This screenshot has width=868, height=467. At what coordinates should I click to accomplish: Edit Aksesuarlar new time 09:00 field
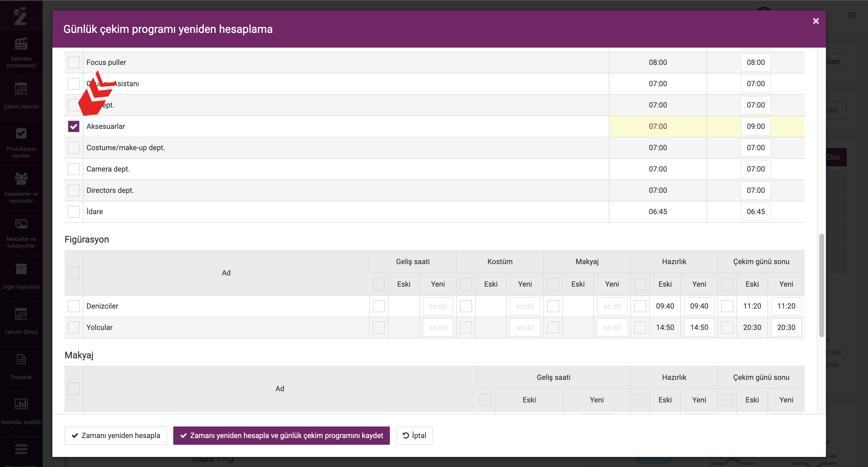pos(755,126)
